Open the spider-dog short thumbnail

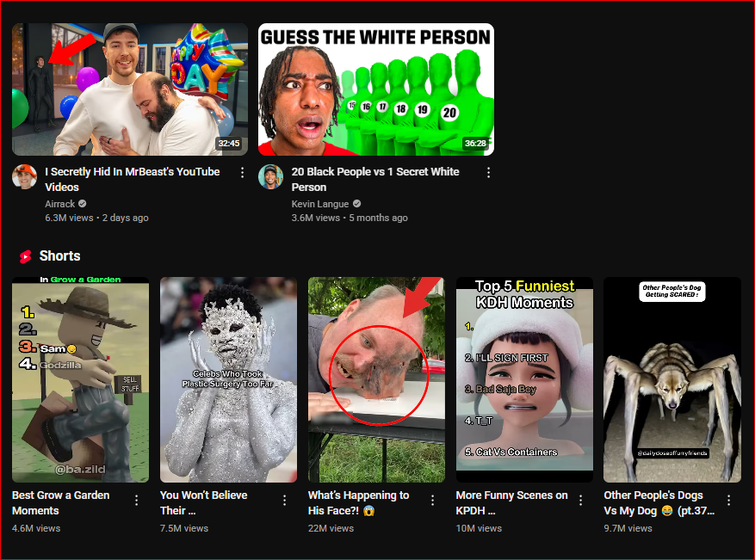pyautogui.click(x=672, y=379)
